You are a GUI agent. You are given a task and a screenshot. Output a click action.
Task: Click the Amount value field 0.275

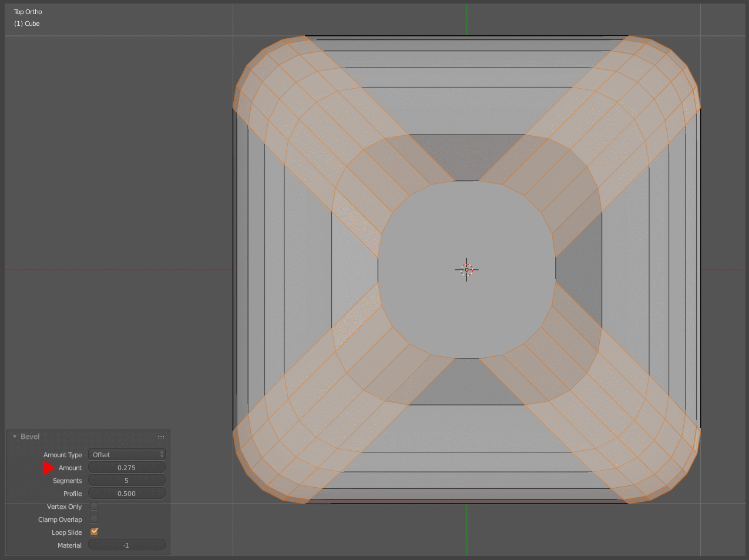pyautogui.click(x=127, y=468)
